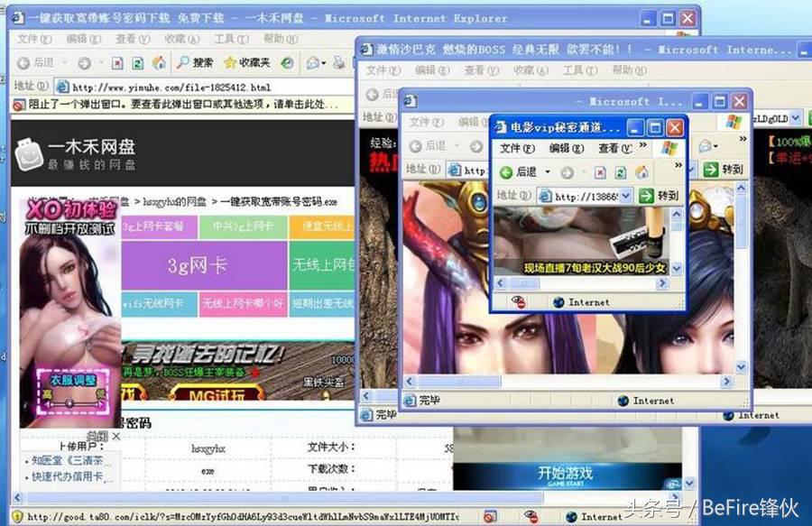
Task: Open 收藏 menu in 激情沙巴克 window
Action: [531, 70]
